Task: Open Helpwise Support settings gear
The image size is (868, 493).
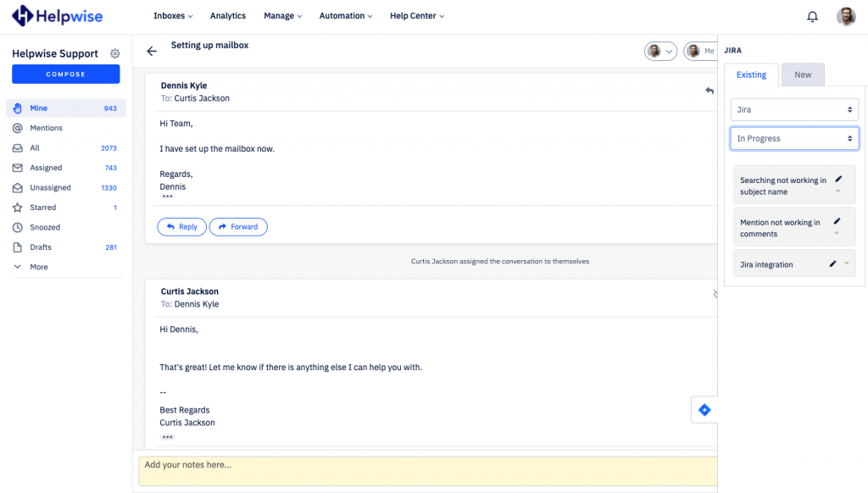Action: [114, 53]
